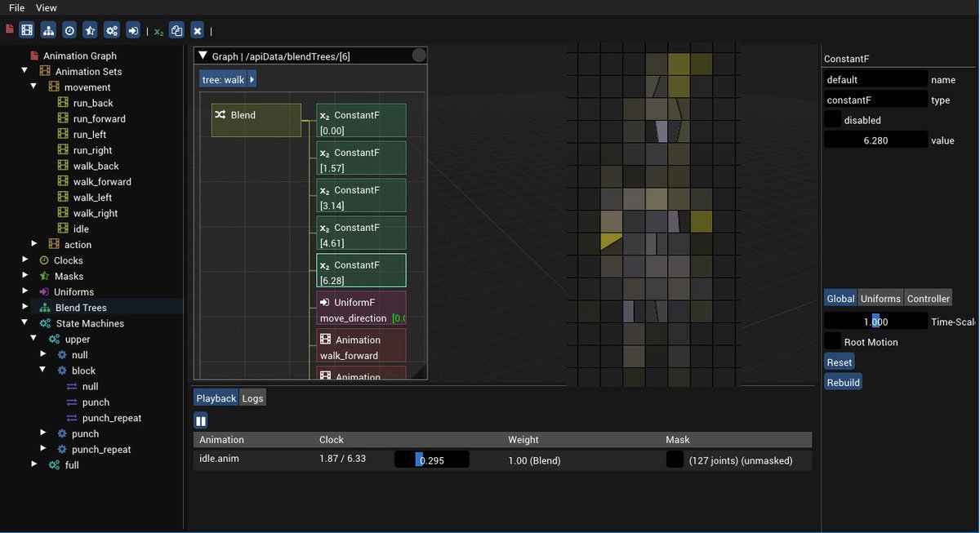Screen dimensions: 980x533
Task: Click the Rebuild button
Action: tap(843, 382)
